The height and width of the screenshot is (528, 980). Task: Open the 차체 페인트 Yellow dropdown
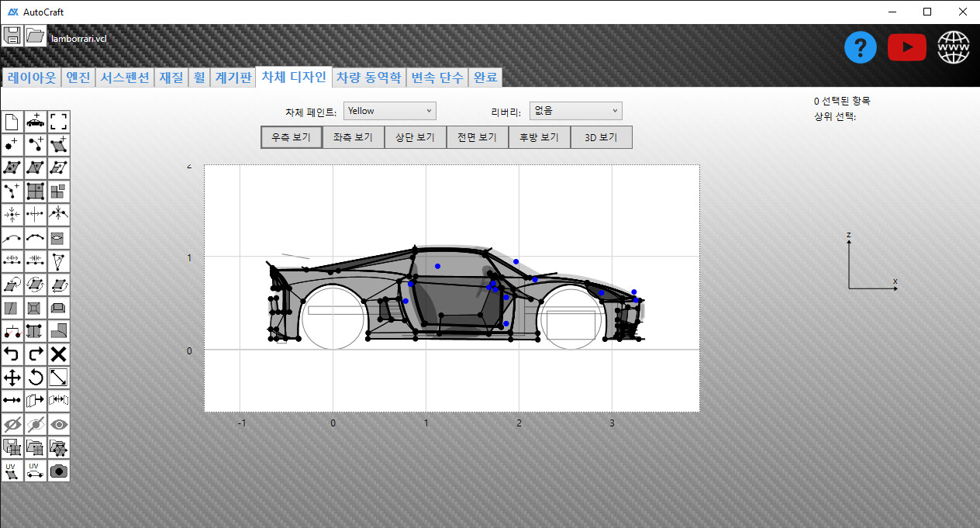390,111
